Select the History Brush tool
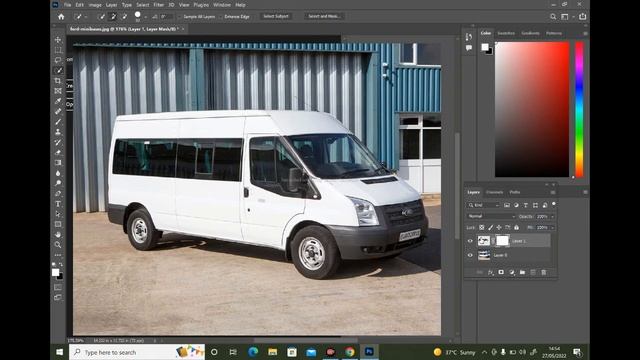This screenshot has width=640, height=360. pos(58,142)
